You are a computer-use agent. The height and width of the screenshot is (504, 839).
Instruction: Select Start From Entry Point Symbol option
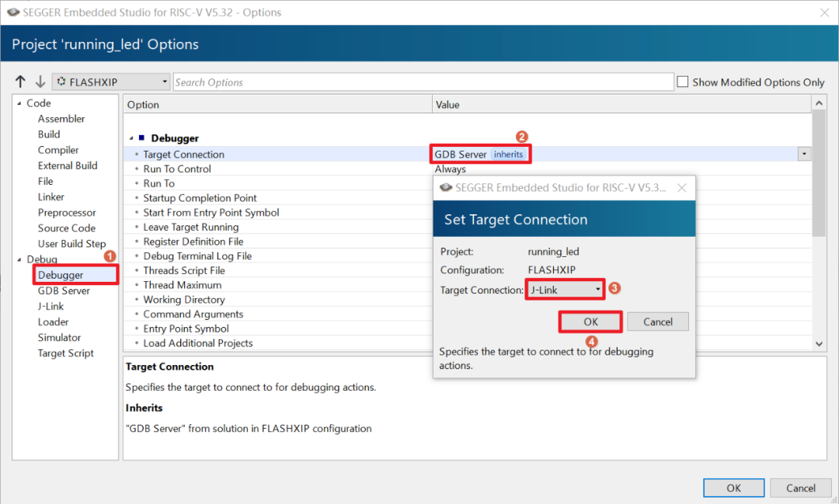tap(211, 213)
